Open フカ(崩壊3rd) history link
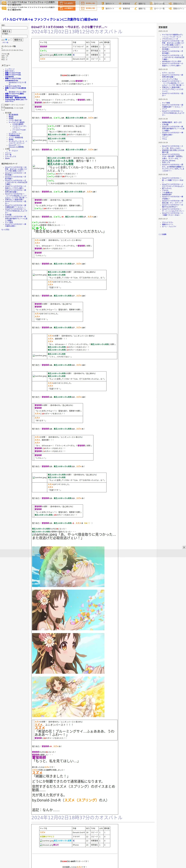This screenshot has width=186, height=868. pyautogui.click(x=167, y=192)
